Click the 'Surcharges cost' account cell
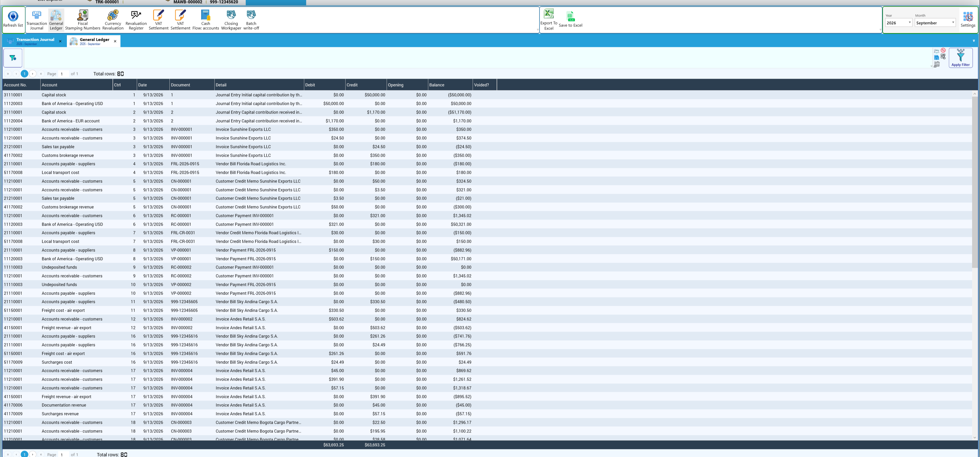The width and height of the screenshot is (980, 457). click(x=76, y=362)
